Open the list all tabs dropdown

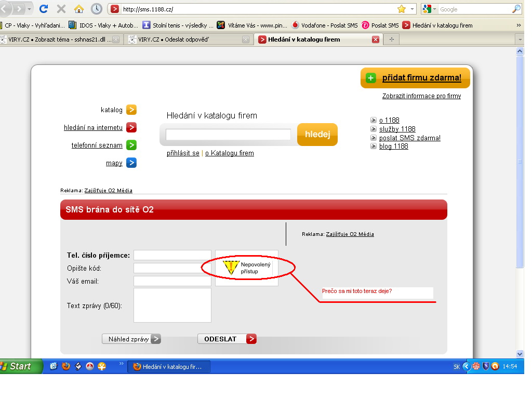520,39
